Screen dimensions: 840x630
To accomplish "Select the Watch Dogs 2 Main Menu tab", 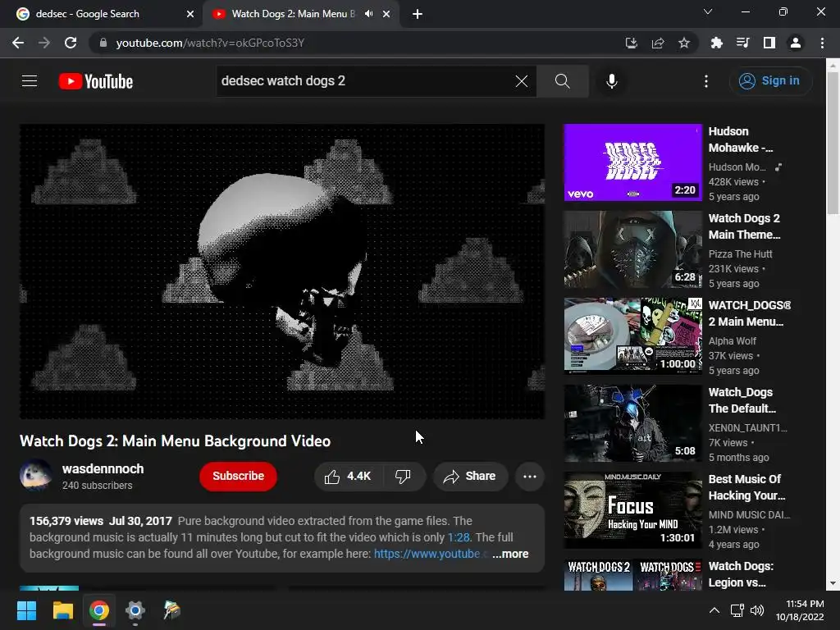I will (x=293, y=14).
